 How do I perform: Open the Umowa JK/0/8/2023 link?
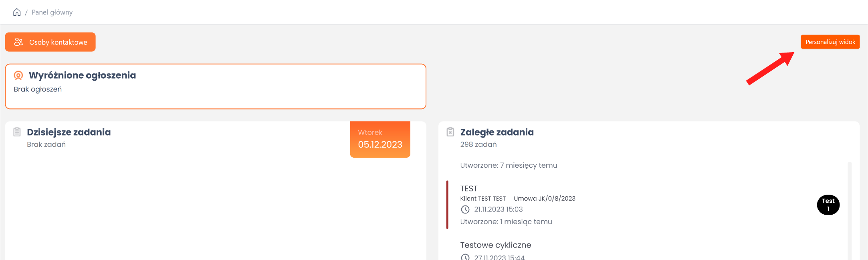click(544, 199)
